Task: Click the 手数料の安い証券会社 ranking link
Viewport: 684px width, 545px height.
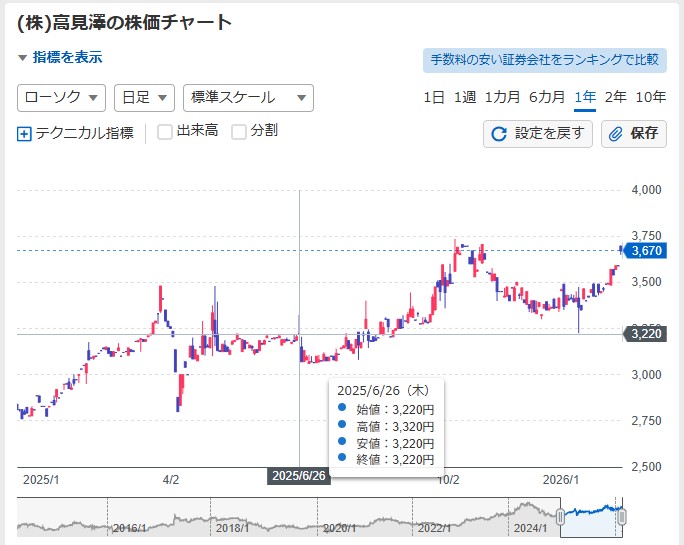Action: pos(545,60)
